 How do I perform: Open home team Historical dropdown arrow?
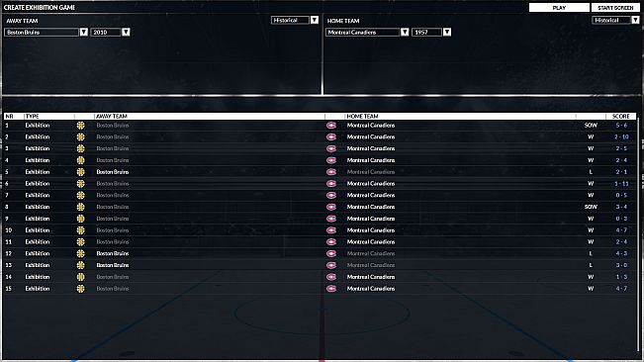(x=635, y=20)
